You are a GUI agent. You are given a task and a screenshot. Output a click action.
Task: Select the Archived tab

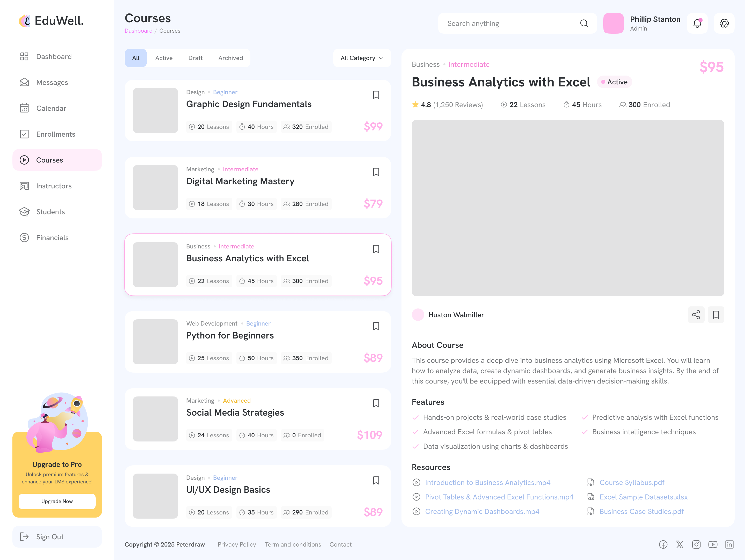[x=230, y=58]
